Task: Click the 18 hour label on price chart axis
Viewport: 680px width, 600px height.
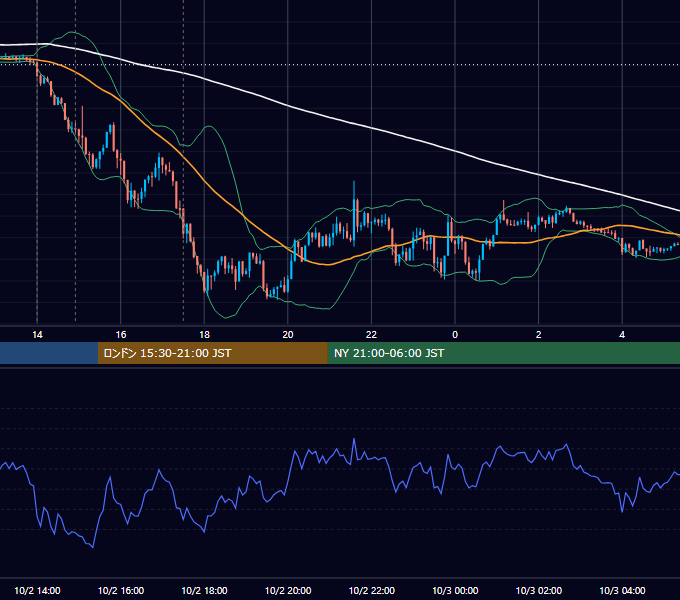Action: tap(204, 335)
